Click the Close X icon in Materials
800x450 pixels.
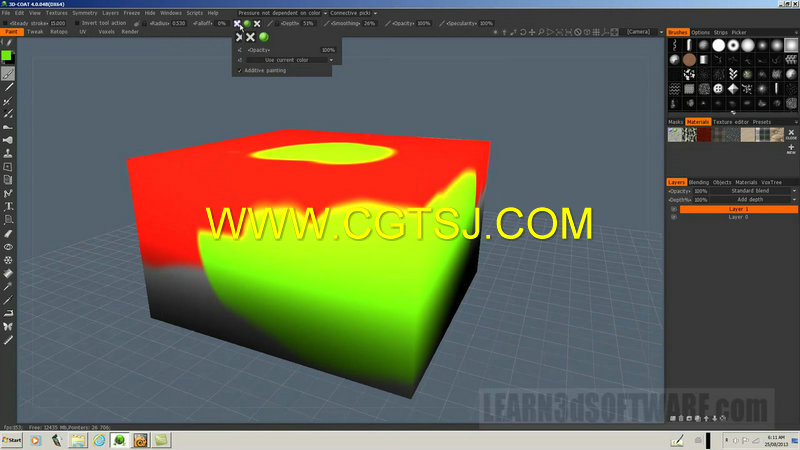(x=791, y=134)
